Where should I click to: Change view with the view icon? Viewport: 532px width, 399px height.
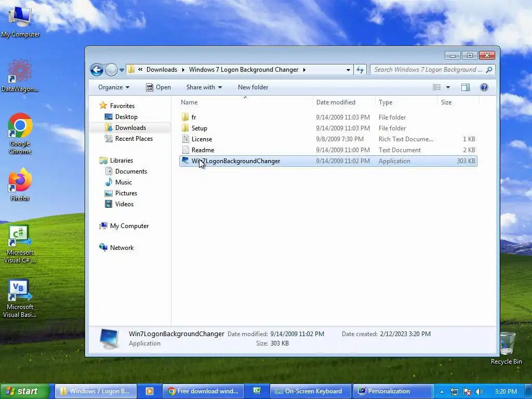point(436,87)
